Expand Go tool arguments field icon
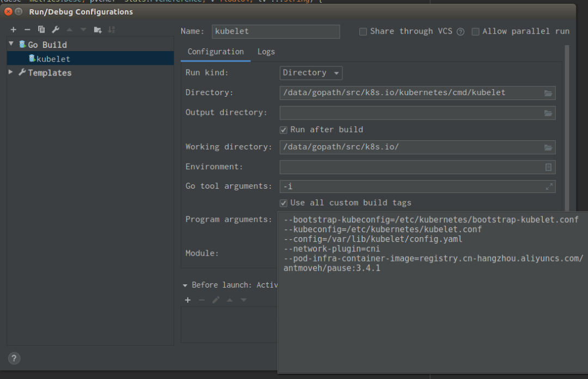This screenshot has height=379, width=588. coord(549,187)
